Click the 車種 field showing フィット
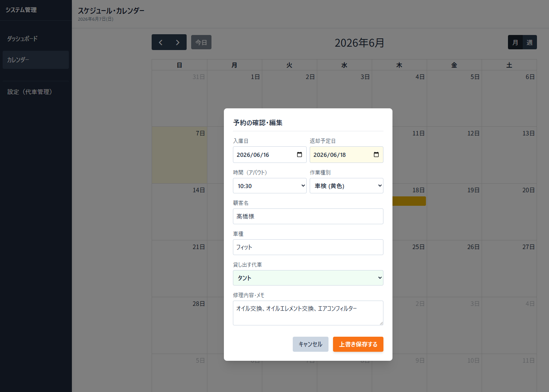 308,247
